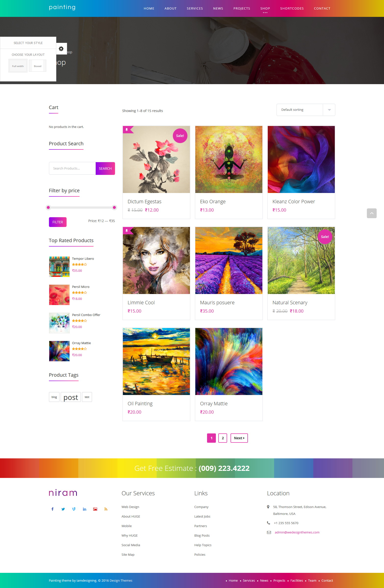The image size is (384, 588).
Task: Open the RSS feed icon
Action: [106, 509]
